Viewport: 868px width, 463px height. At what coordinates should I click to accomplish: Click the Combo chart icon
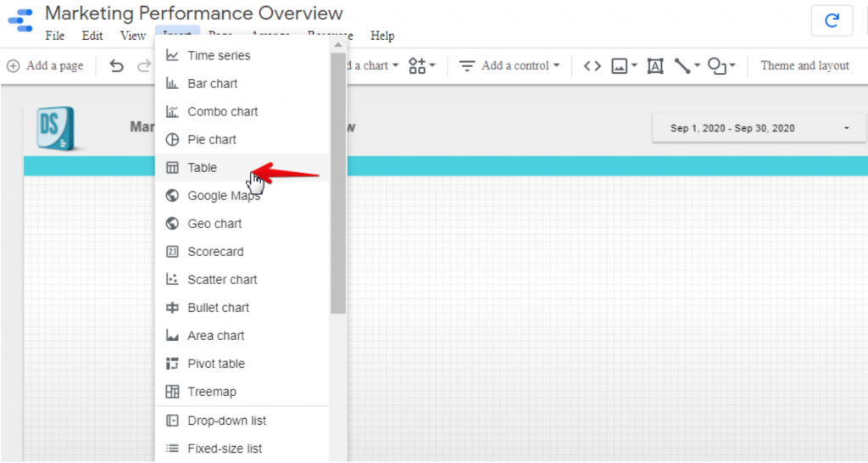172,111
